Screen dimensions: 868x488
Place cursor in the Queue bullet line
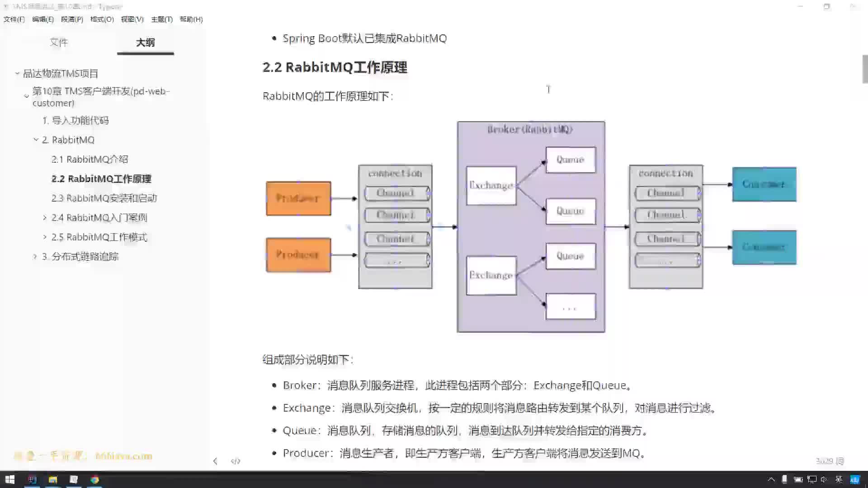point(466,431)
